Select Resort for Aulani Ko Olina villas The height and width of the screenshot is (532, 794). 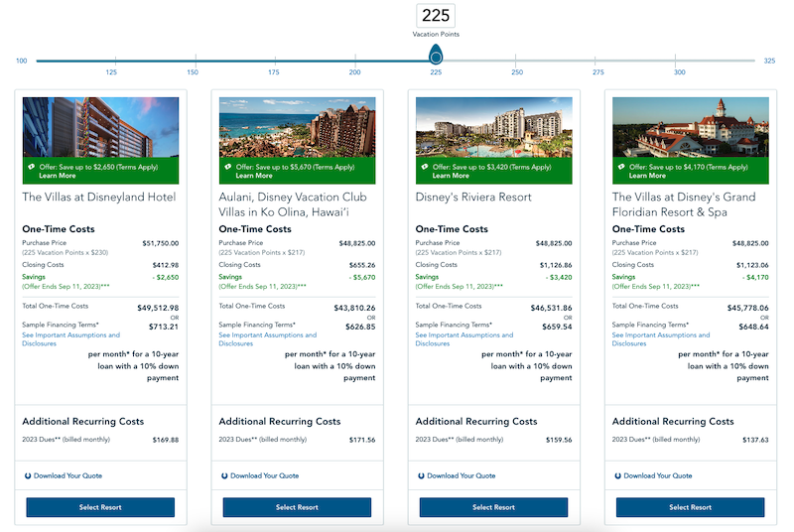[297, 507]
